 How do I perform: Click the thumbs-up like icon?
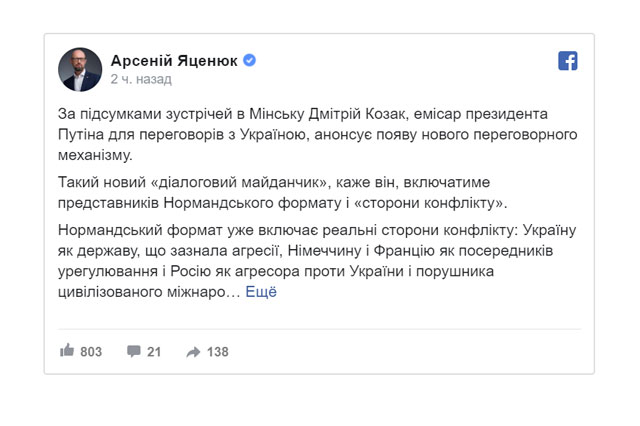[67, 351]
